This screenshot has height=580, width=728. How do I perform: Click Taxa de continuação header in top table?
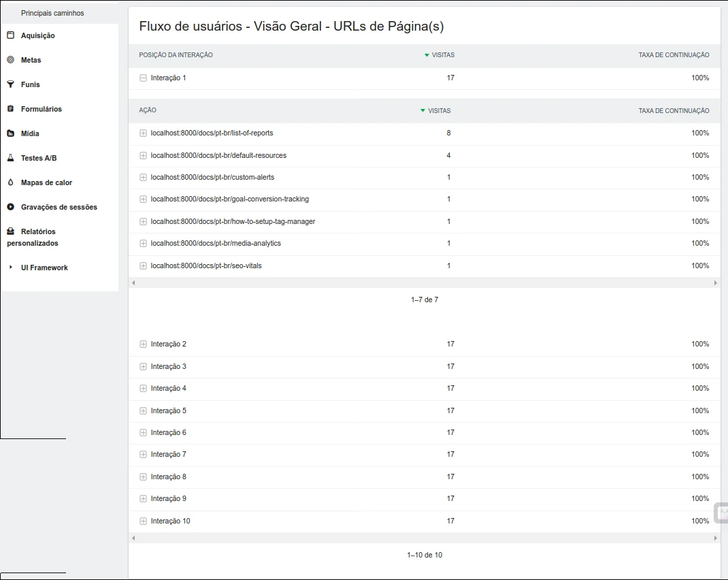point(673,55)
